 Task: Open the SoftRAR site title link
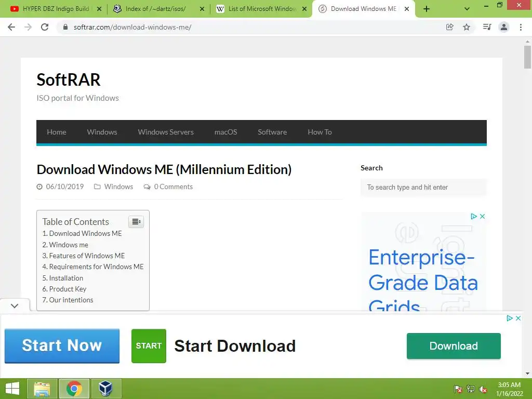(x=69, y=79)
